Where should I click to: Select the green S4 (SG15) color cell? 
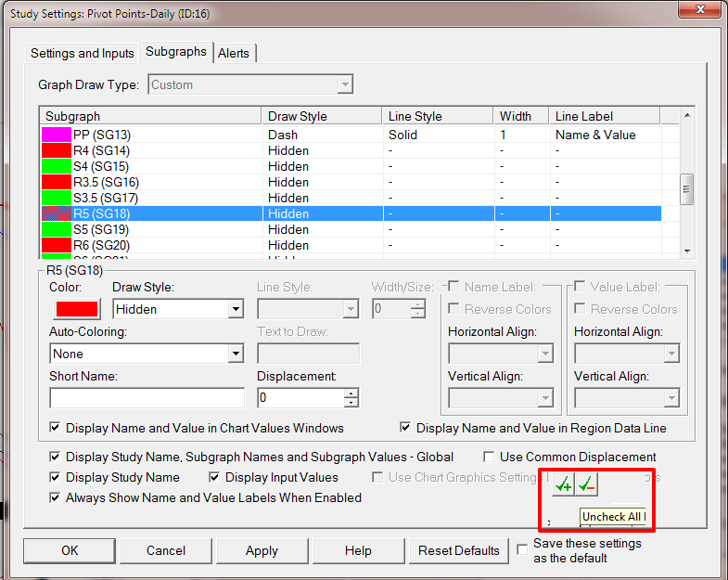pos(57,166)
